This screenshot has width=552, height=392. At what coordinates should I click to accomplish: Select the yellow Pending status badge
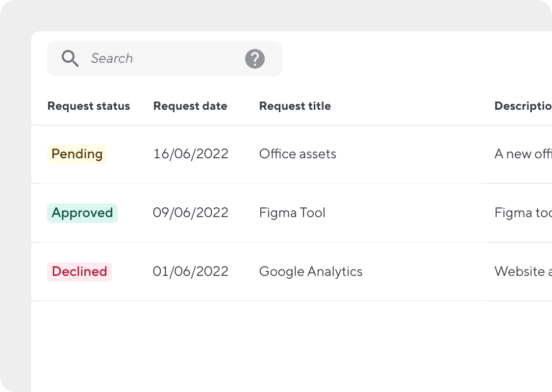[x=76, y=154]
